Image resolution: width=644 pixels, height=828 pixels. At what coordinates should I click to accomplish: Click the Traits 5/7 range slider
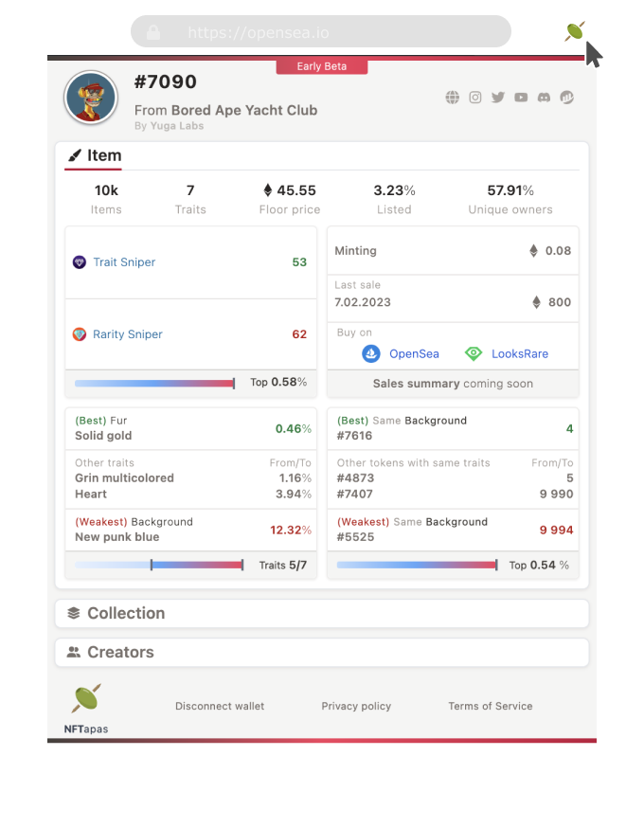click(x=159, y=565)
